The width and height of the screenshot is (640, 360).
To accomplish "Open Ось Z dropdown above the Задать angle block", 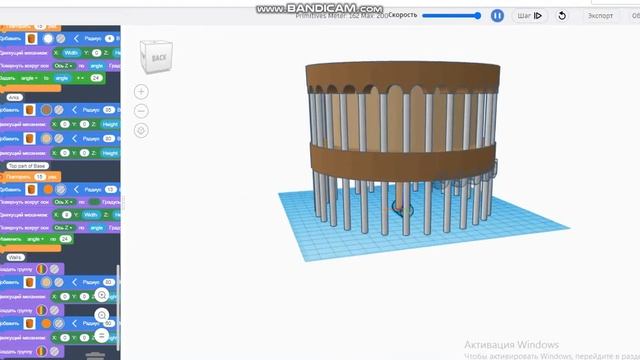I will [64, 66].
